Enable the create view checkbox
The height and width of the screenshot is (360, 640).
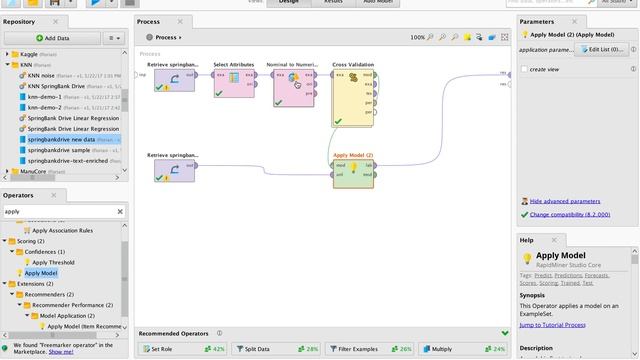(524, 69)
